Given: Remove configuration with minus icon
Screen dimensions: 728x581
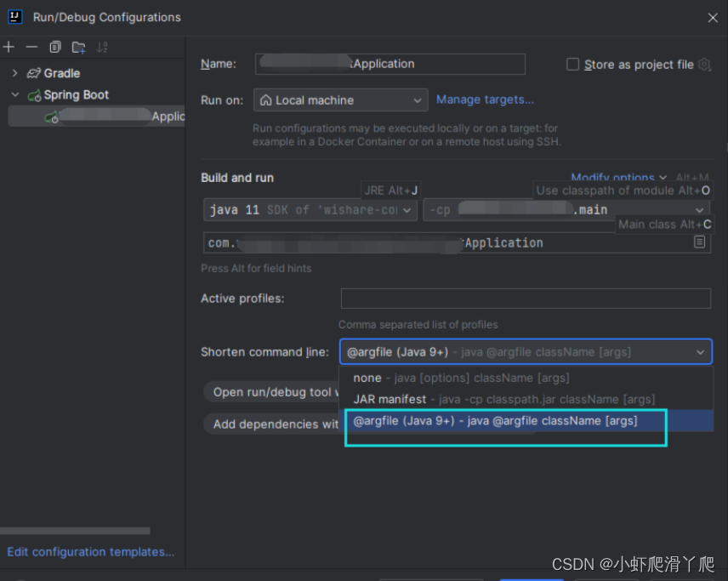Looking at the screenshot, I should tap(31, 47).
